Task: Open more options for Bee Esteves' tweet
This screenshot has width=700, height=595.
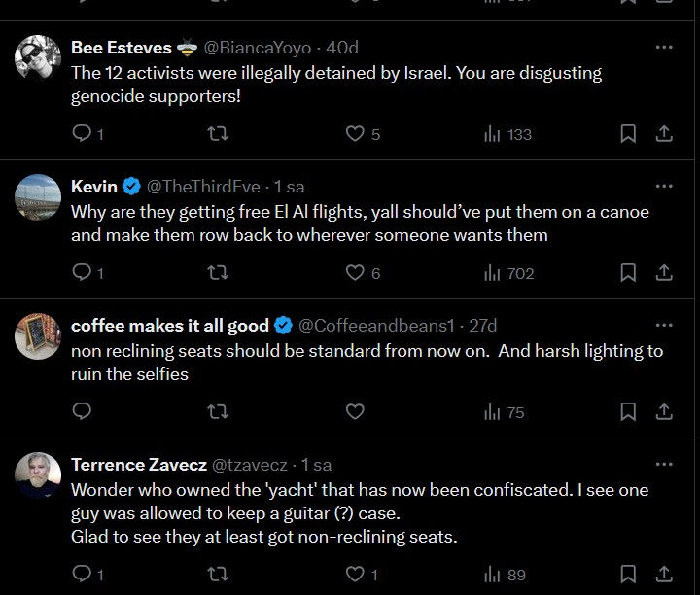Action: tap(664, 47)
